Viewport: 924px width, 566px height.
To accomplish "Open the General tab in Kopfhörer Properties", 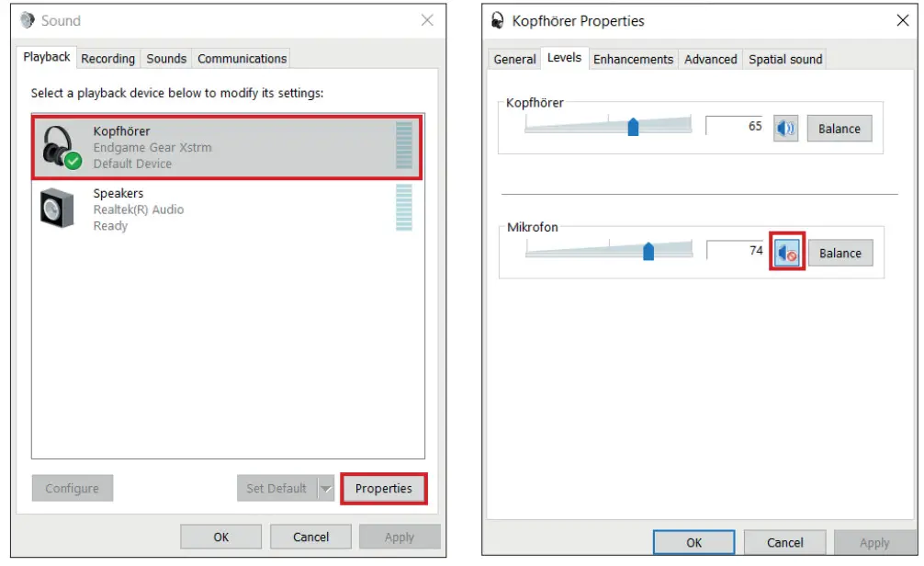I will coord(514,59).
